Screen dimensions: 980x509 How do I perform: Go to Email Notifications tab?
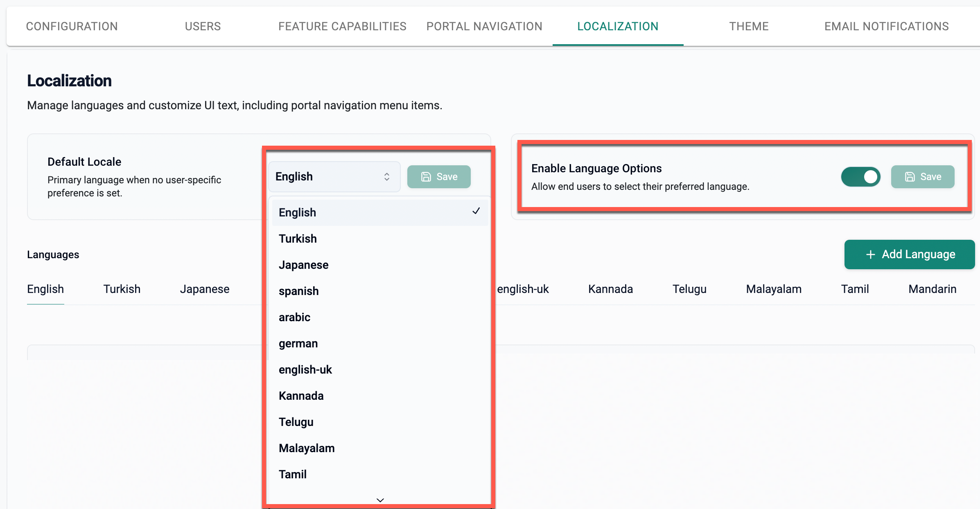pyautogui.click(x=886, y=26)
